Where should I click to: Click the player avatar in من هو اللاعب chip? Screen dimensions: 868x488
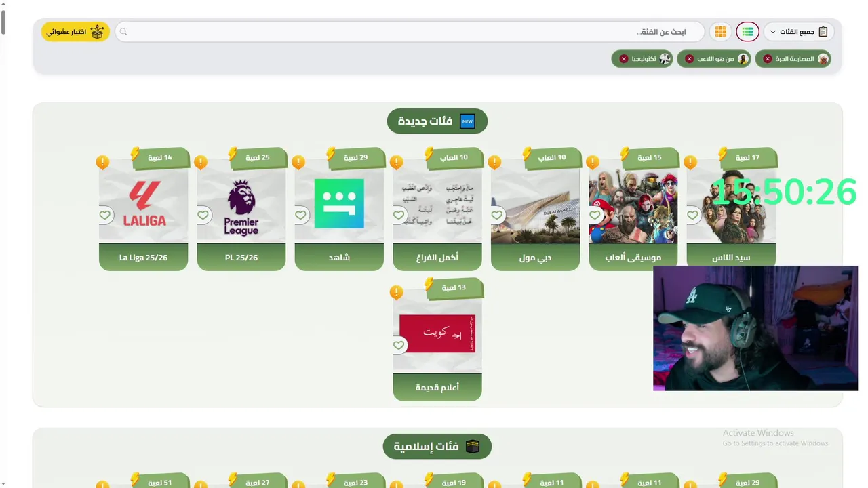(743, 59)
